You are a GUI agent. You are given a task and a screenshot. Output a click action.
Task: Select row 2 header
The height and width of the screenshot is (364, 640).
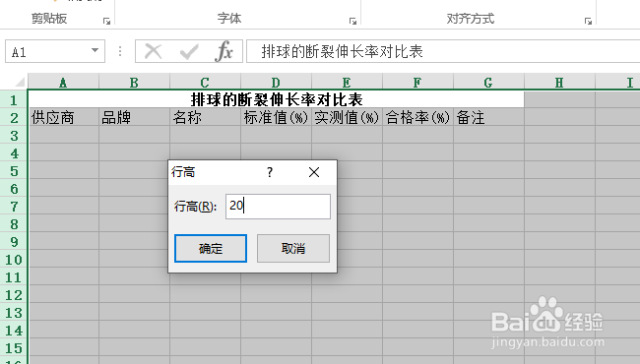[14, 118]
